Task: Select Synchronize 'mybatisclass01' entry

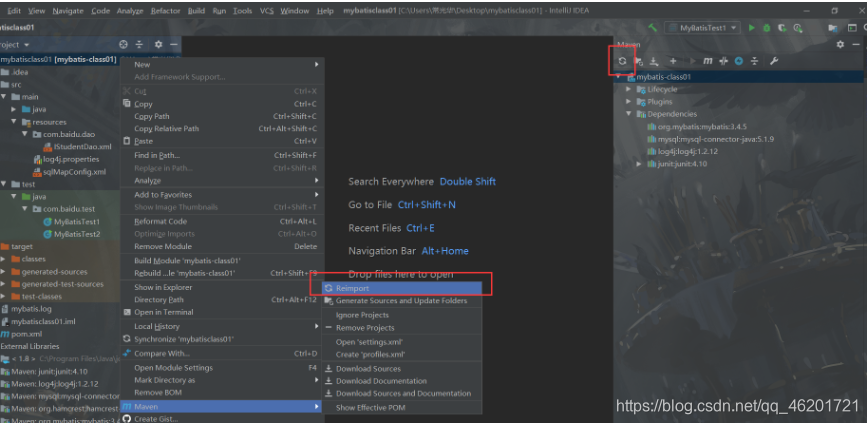Action: [x=223, y=339]
